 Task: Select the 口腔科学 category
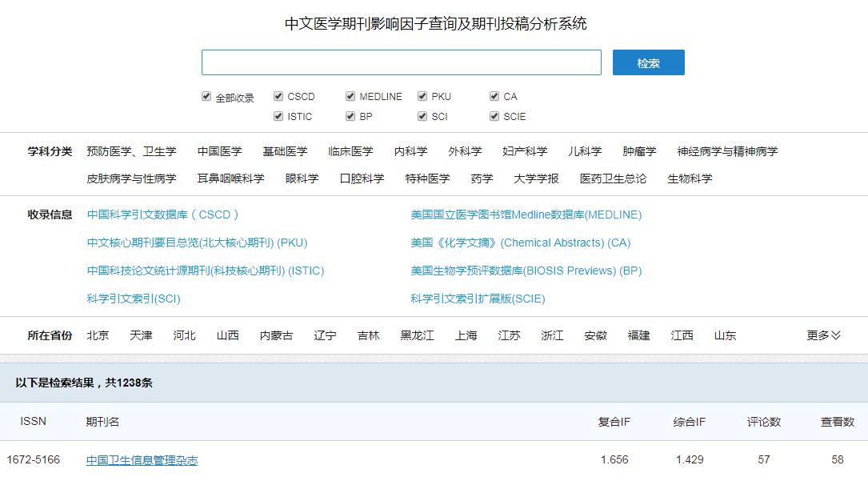[x=362, y=178]
